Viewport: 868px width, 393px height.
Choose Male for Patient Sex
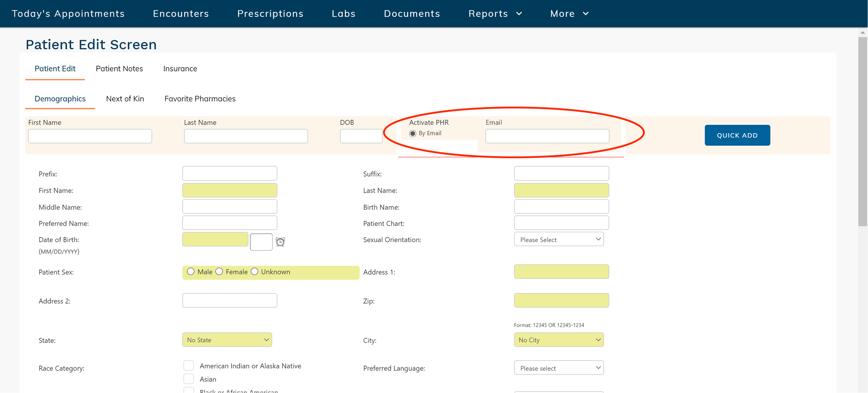[191, 272]
